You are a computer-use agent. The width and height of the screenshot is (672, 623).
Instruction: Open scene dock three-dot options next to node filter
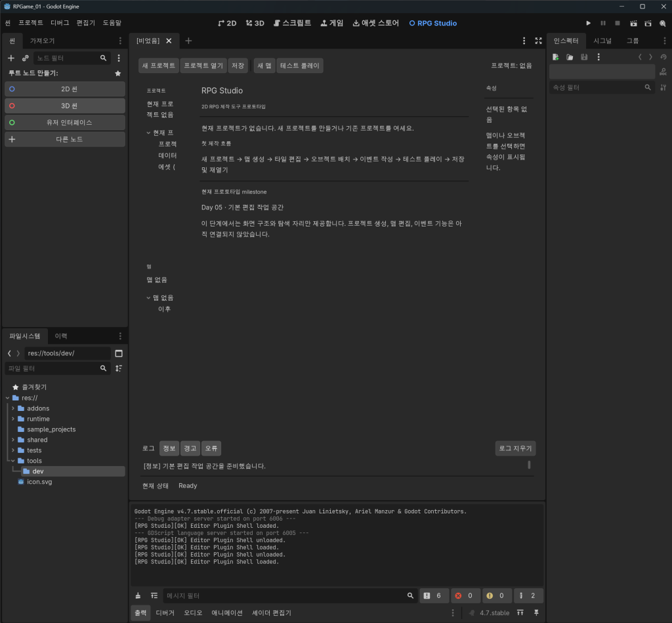click(x=119, y=58)
